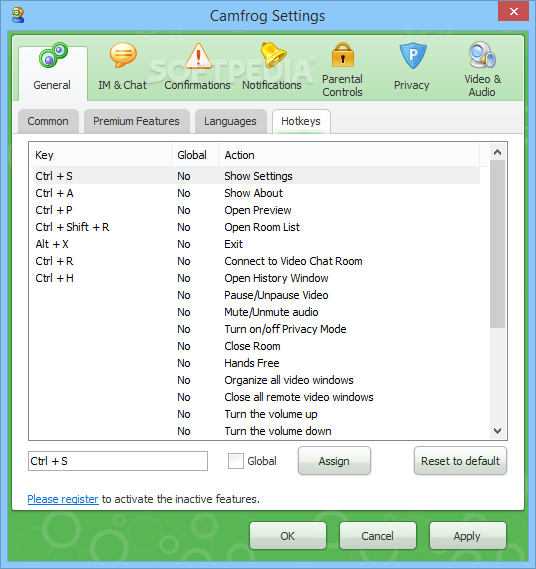This screenshot has height=569, width=536.
Task: Select the Show Settings hotkey row
Action: (257, 176)
